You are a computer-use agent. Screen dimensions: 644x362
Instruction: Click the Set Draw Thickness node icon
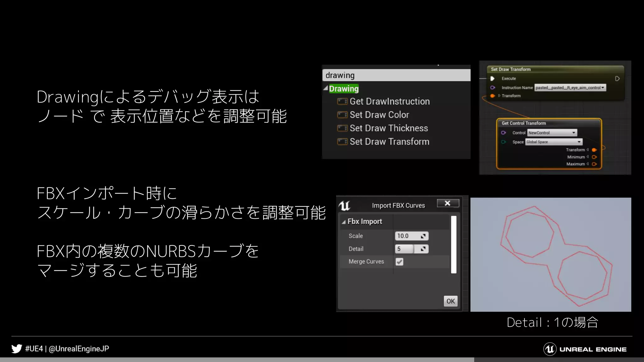(x=342, y=128)
